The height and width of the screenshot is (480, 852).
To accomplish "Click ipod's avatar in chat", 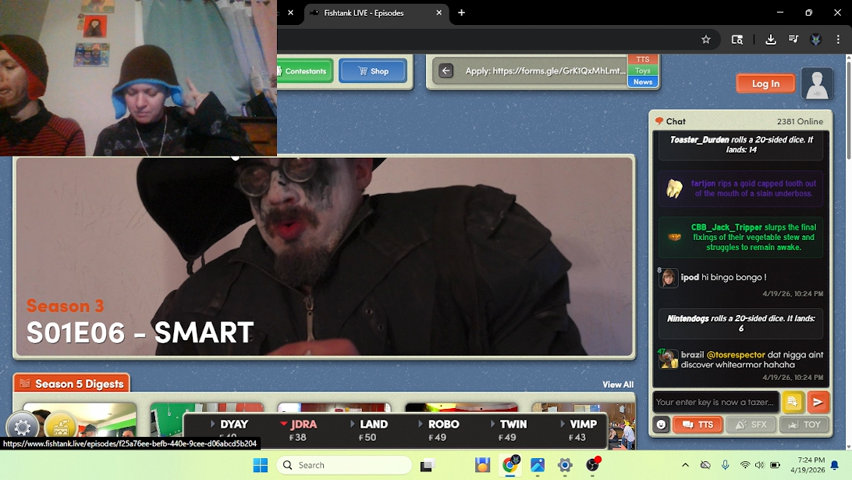I will 668,277.
